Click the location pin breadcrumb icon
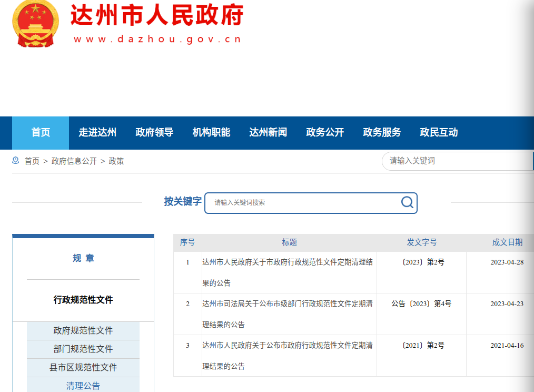534x392 pixels. 16,161
